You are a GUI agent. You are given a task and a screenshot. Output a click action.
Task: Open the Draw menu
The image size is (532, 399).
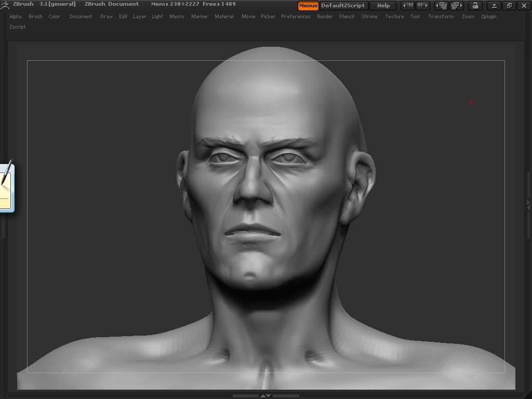(x=107, y=16)
